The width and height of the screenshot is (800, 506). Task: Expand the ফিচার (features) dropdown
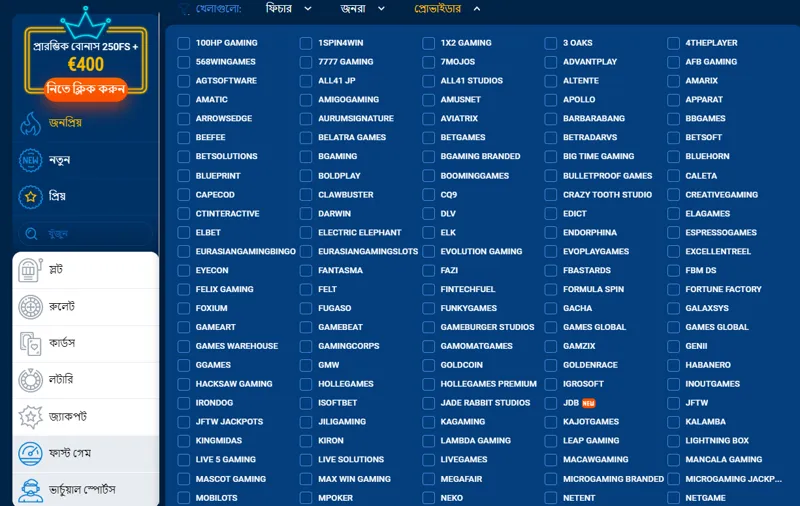(289, 9)
